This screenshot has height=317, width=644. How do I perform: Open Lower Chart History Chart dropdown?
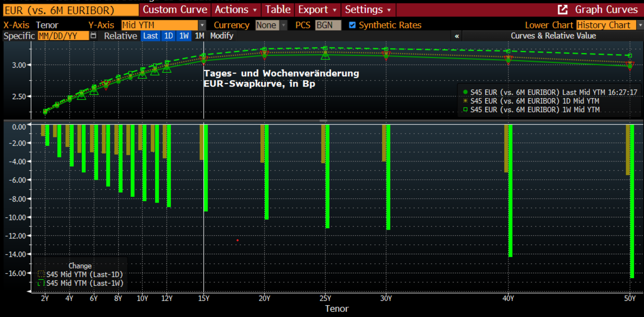click(x=640, y=25)
